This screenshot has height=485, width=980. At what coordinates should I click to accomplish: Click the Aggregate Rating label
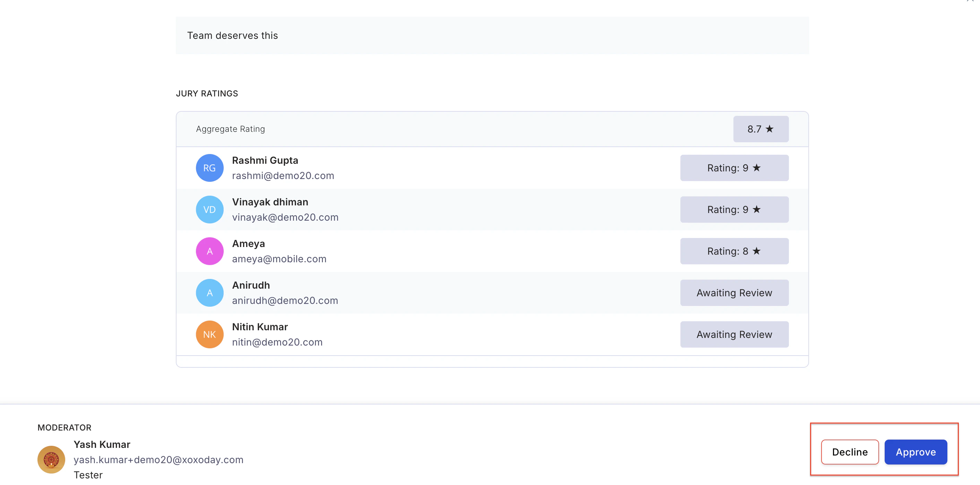(231, 129)
